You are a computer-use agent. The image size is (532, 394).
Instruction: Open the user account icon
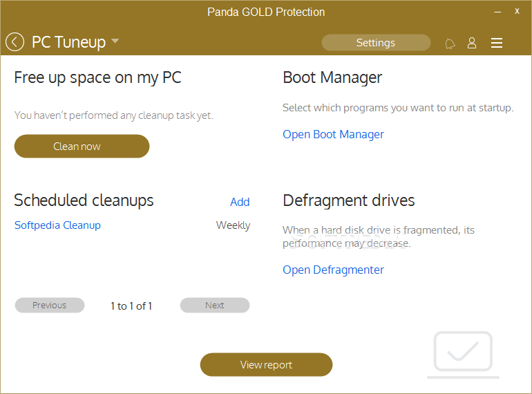472,43
